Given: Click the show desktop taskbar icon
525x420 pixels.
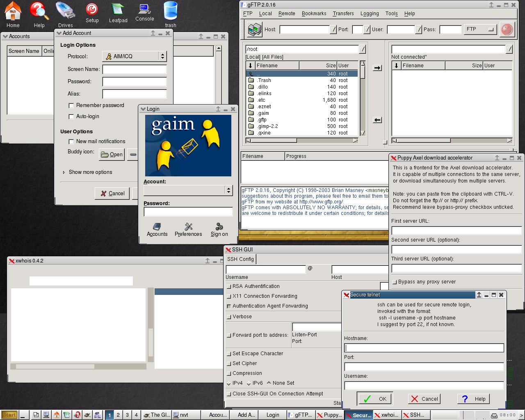Looking at the screenshot, I should (36, 415).
